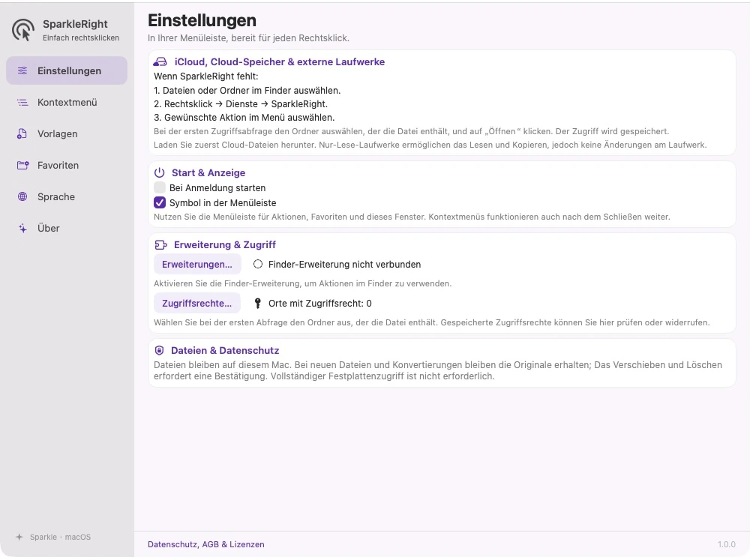Image resolution: width=756 pixels, height=560 pixels.
Task: Click the Einfach rechtsklicken tagline
Action: coord(81,37)
